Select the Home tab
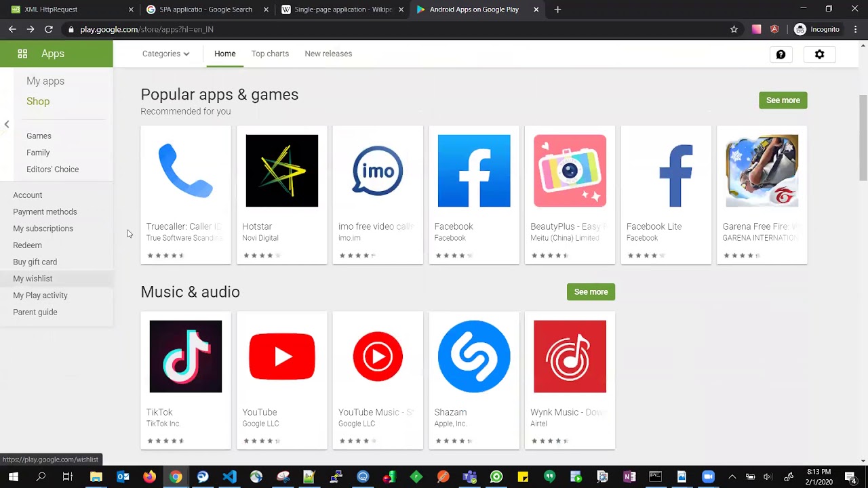 pos(225,54)
